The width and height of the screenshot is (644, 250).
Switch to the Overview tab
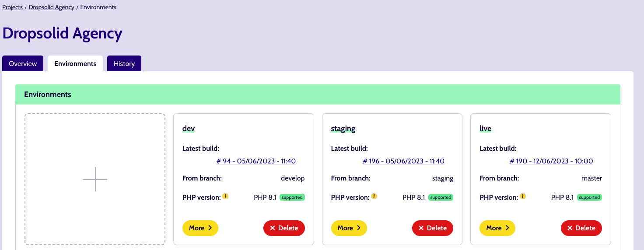pos(23,63)
